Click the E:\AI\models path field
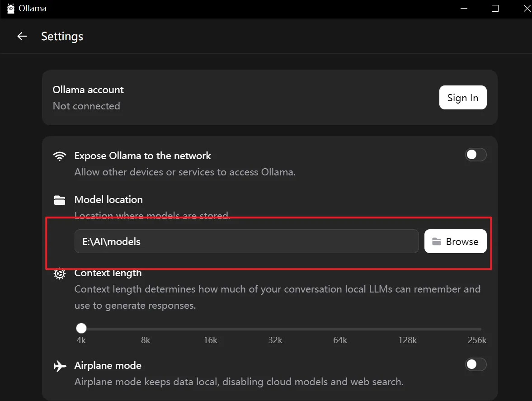 coord(246,241)
